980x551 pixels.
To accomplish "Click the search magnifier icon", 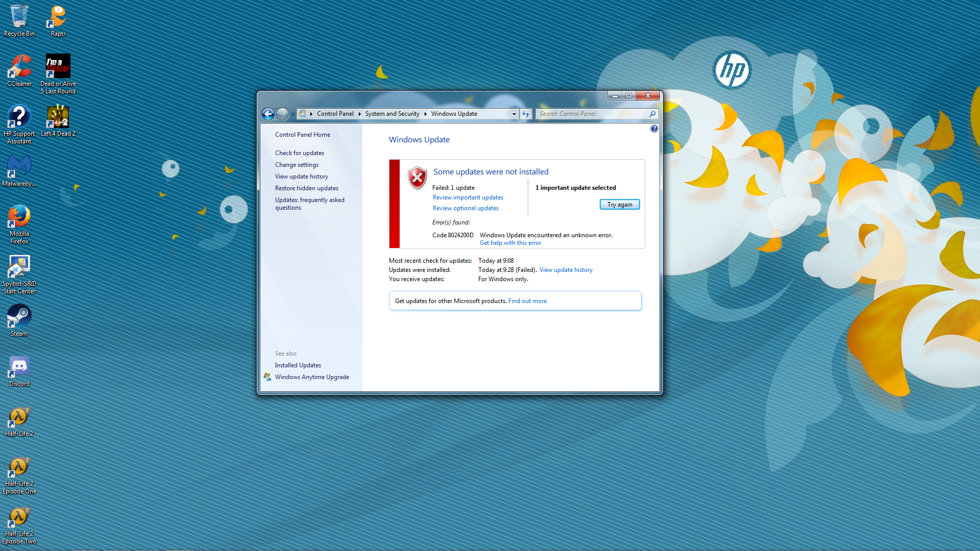I will point(652,114).
